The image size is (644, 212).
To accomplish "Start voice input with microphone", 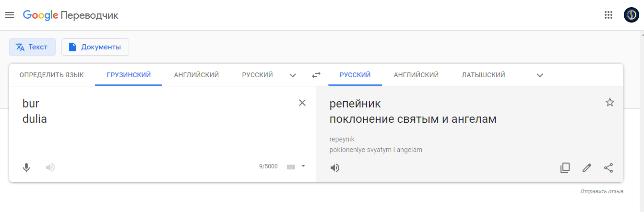I will pos(26,167).
